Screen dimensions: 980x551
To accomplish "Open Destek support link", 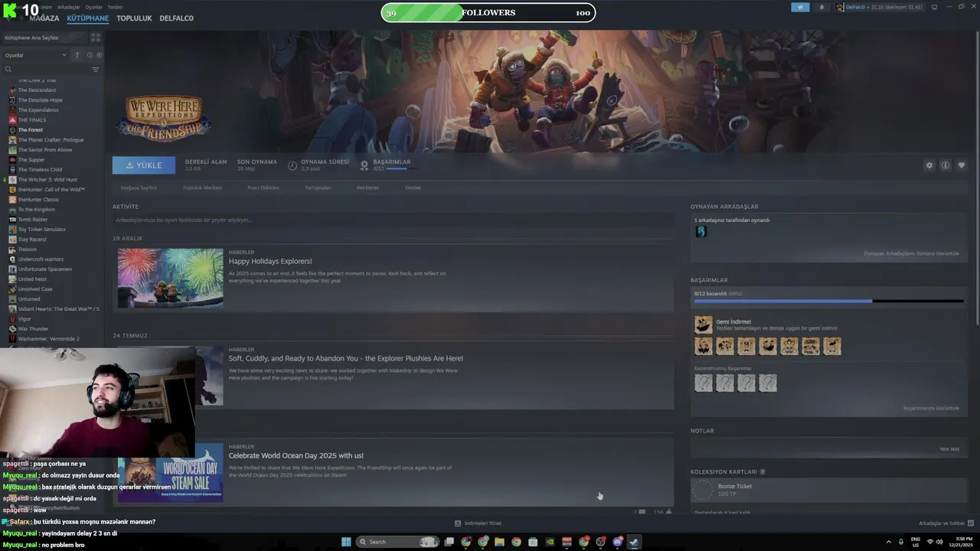I will 413,187.
